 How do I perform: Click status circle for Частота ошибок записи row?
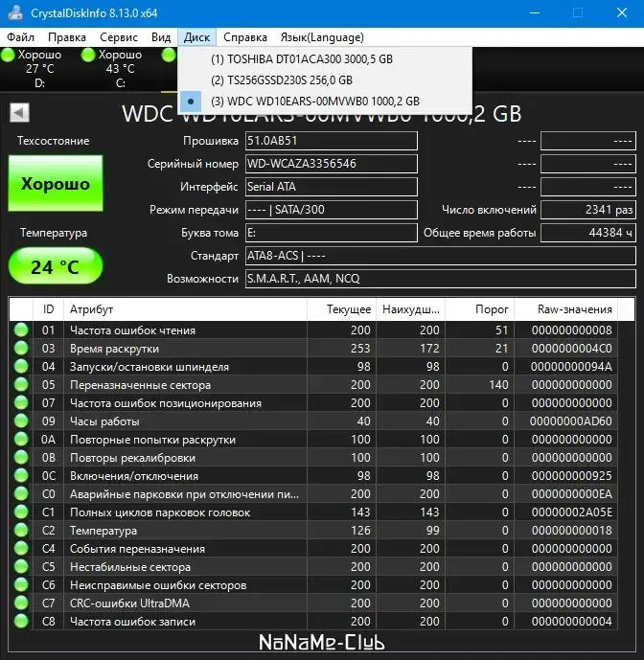(21, 621)
